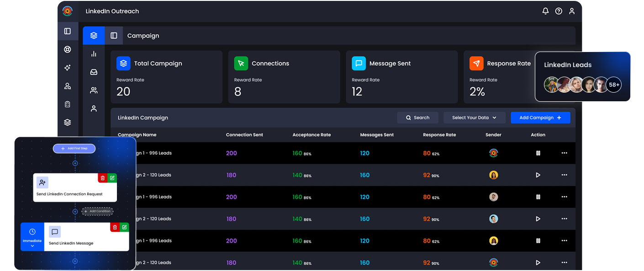
Task: Click the Add First Step button
Action: click(x=74, y=148)
